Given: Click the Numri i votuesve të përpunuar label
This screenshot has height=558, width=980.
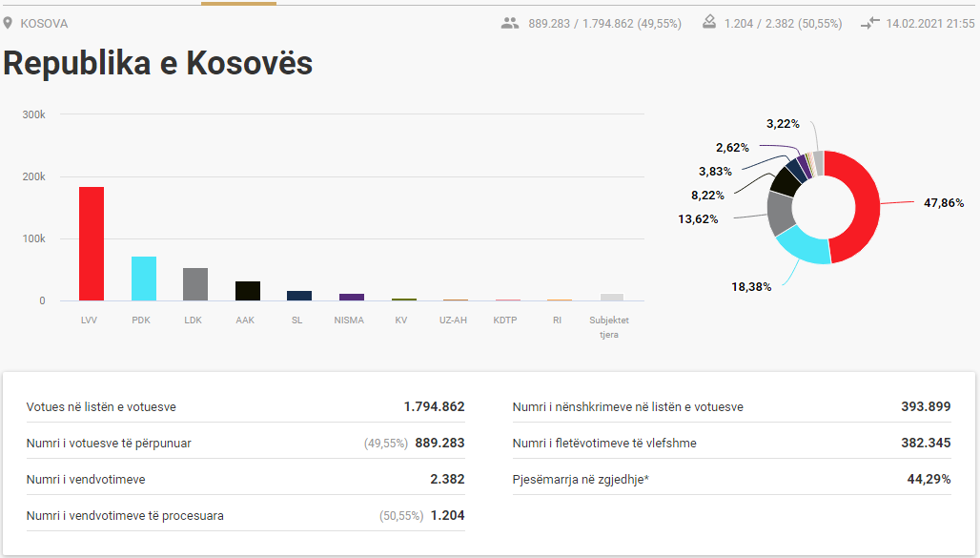Looking at the screenshot, I should (x=109, y=444).
